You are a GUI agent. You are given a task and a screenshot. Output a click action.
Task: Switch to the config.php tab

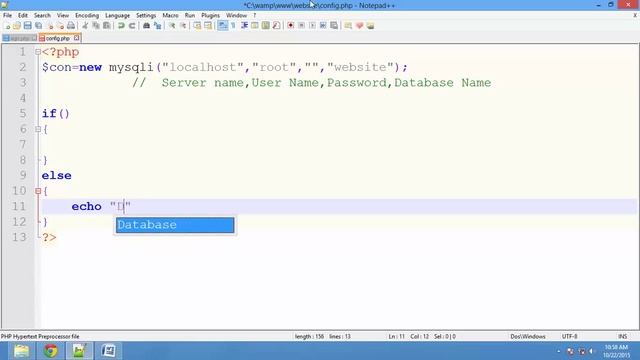click(58, 38)
